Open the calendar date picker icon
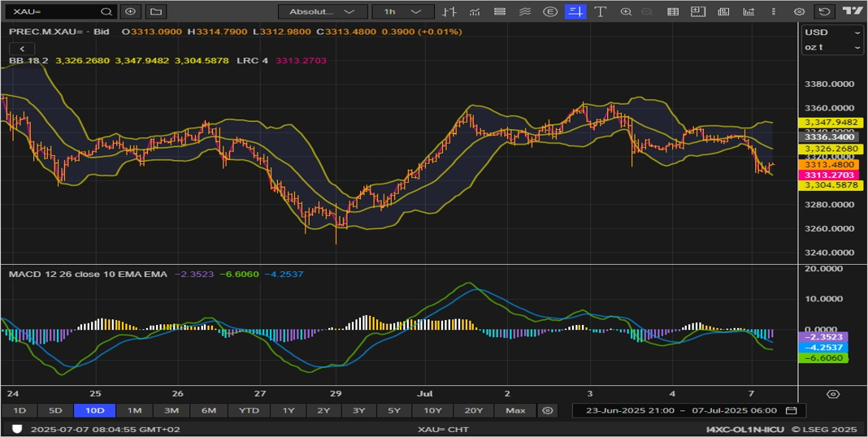 coord(791,410)
